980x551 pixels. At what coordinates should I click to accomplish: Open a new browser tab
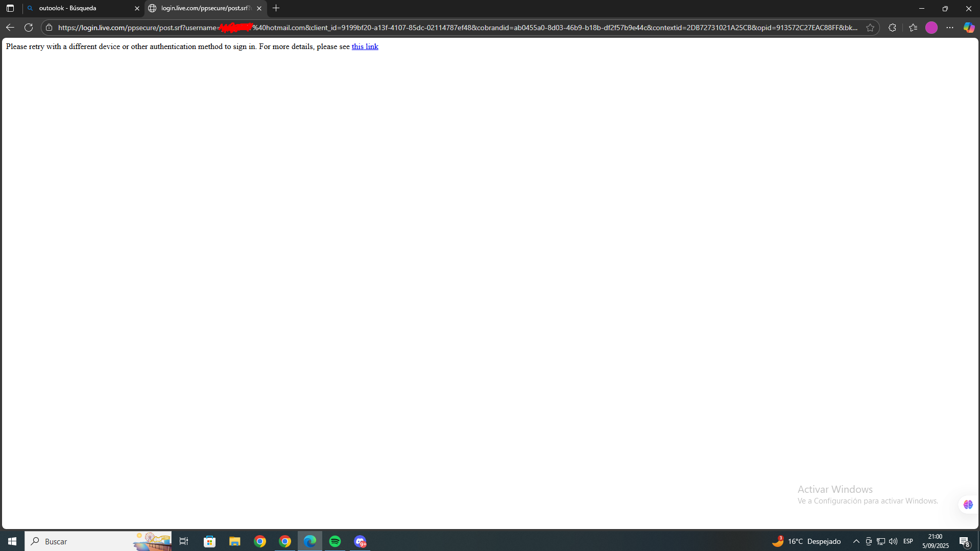click(276, 8)
